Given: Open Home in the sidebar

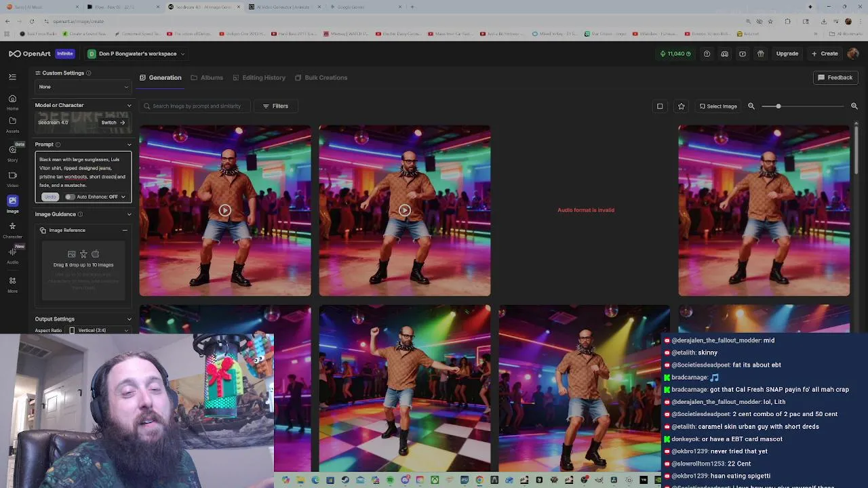Looking at the screenshot, I should point(12,102).
